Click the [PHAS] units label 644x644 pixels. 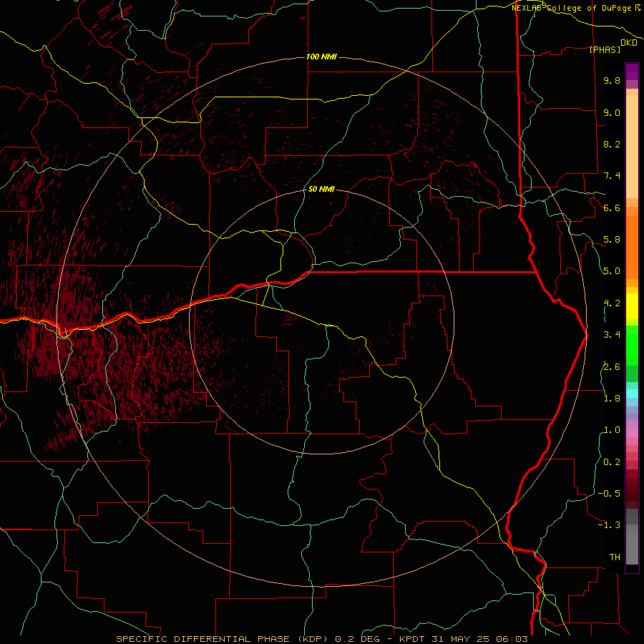[605, 49]
